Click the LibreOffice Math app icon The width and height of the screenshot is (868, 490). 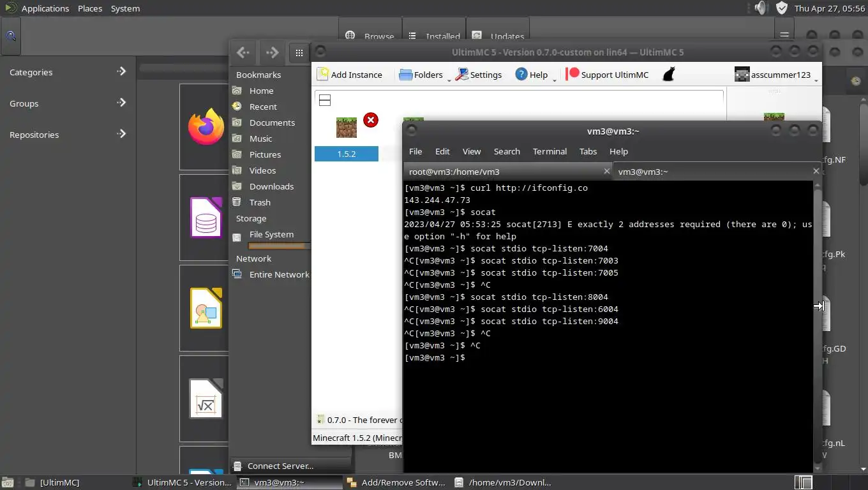(x=206, y=399)
